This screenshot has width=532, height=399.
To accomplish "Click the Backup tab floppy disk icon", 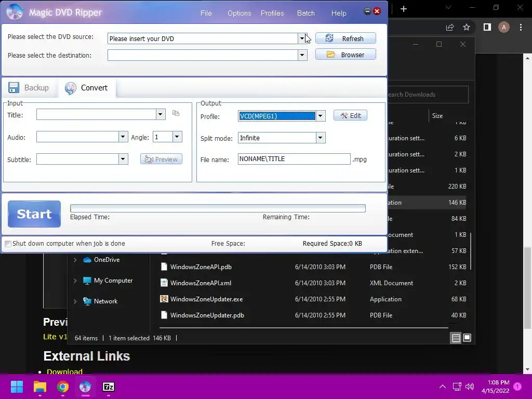I will pos(14,87).
